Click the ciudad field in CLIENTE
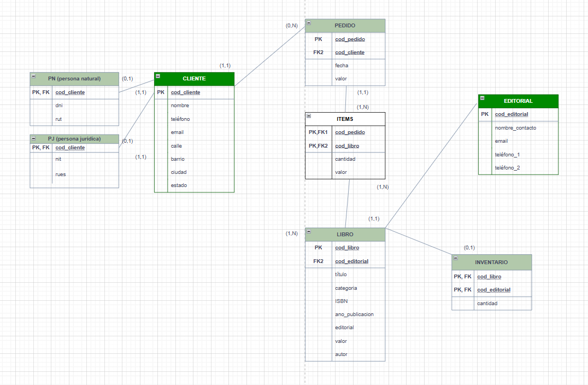This screenshot has height=385, width=588. click(179, 172)
